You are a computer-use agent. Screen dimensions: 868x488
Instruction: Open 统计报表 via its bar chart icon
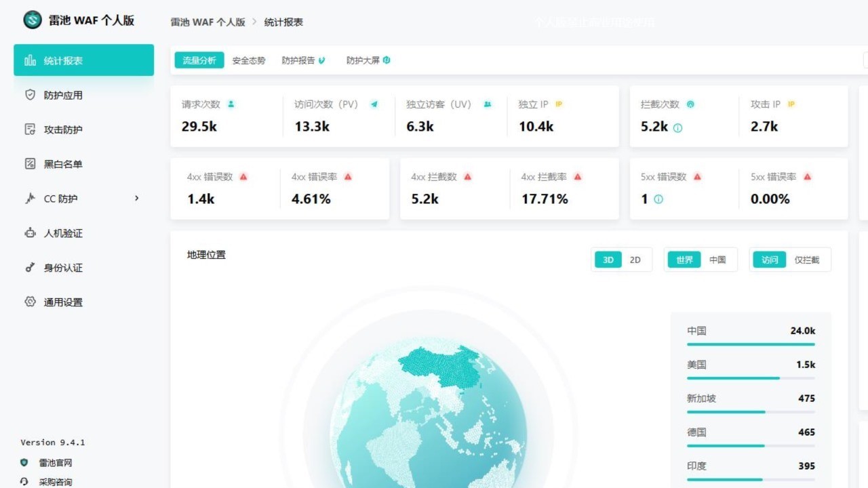click(x=30, y=60)
